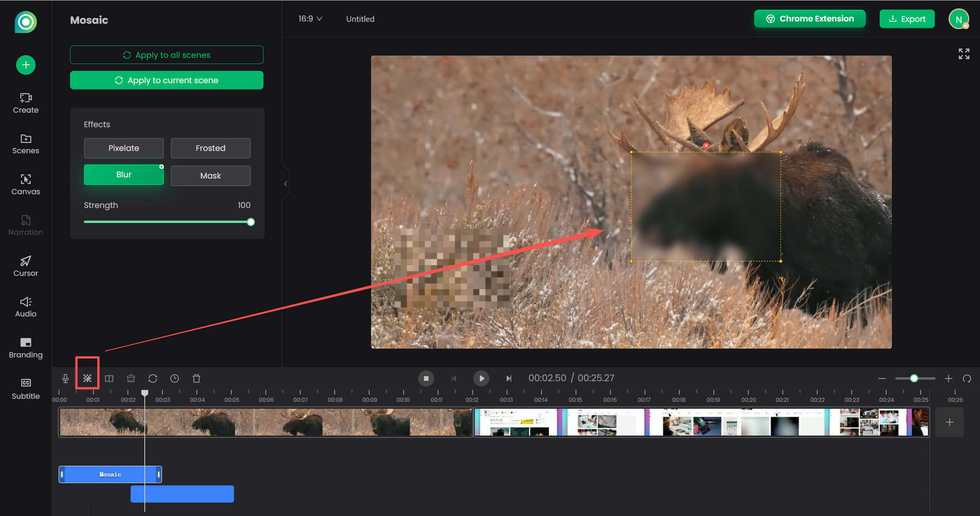
Task: Click Apply to all scenes
Action: click(166, 55)
